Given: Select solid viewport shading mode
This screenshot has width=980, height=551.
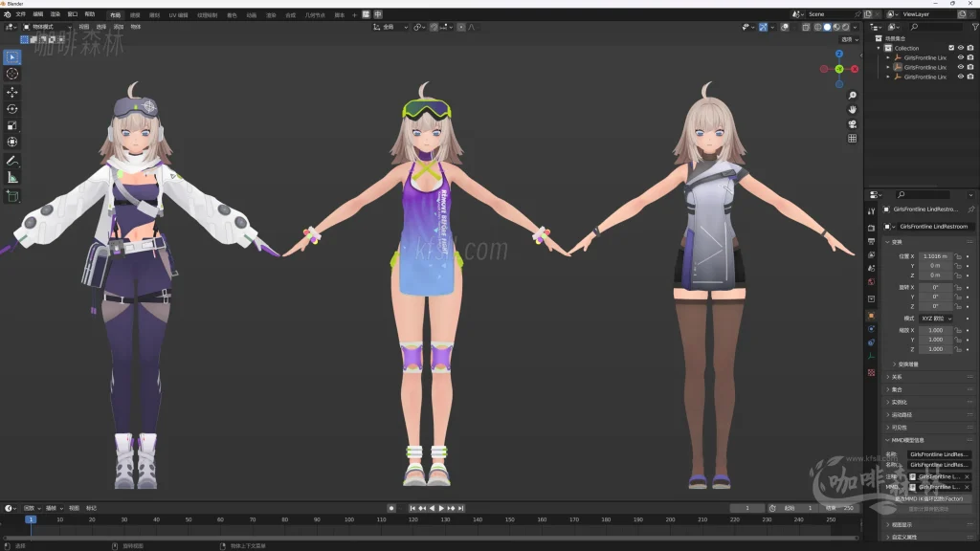Looking at the screenshot, I should pyautogui.click(x=827, y=27).
